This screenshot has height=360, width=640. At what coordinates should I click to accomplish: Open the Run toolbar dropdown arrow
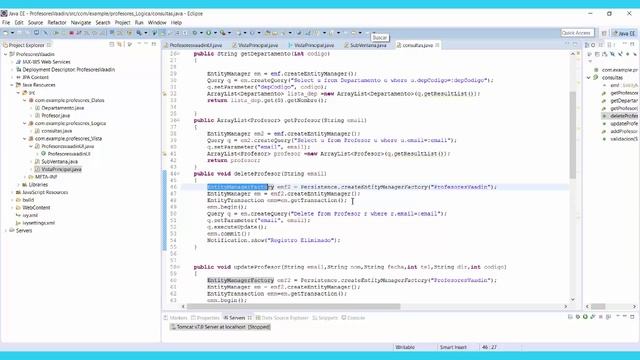click(x=215, y=33)
